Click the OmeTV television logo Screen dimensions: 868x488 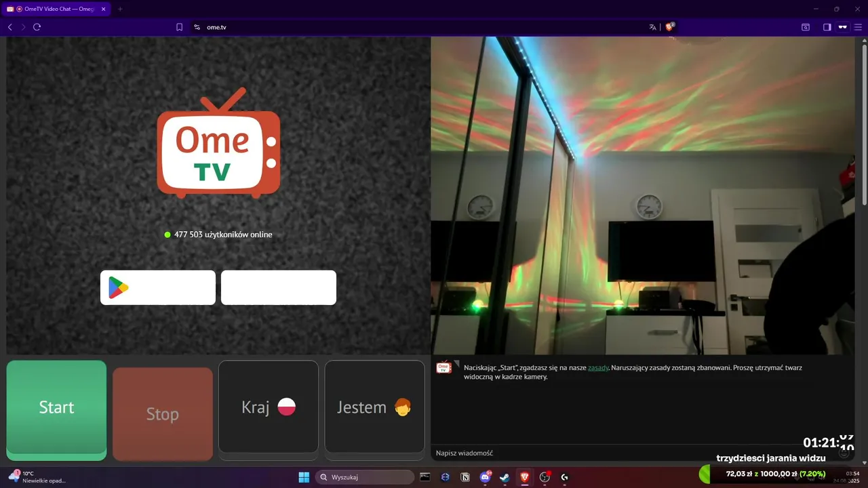(218, 143)
